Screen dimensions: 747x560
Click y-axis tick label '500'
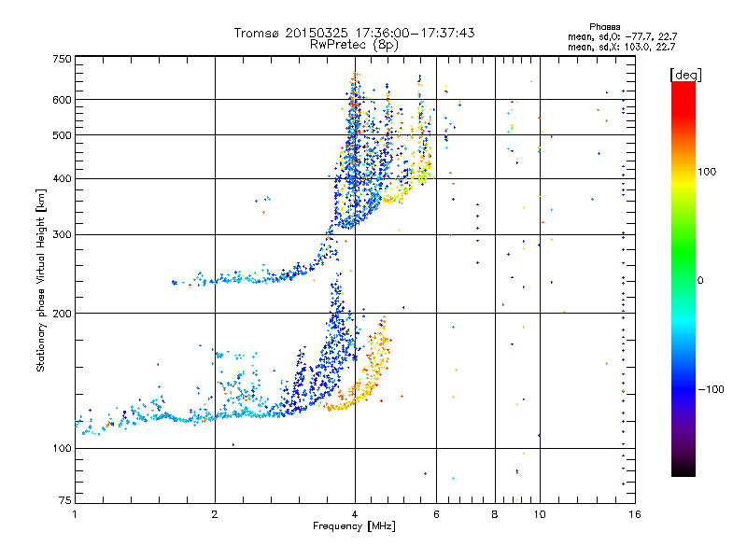coord(62,135)
